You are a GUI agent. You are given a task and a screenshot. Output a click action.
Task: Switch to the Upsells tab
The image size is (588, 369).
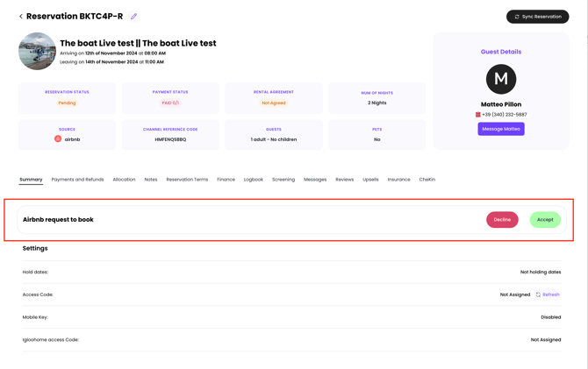click(x=370, y=180)
